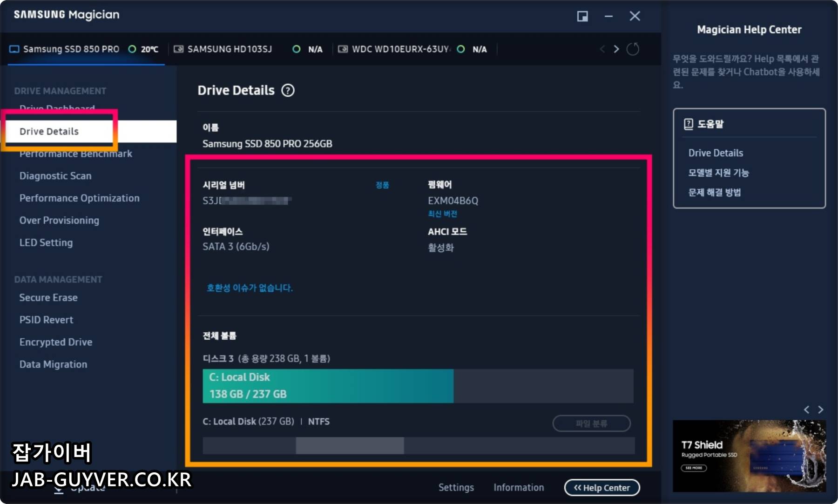Viewport: 838px width, 504px height.
Task: Show next ad banner with right arrow
Action: (x=821, y=410)
